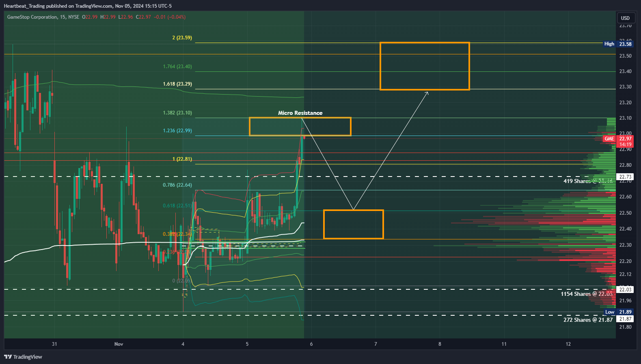Click 23.50 on the price scale
This screenshot has width=641, height=364.
tap(625, 56)
